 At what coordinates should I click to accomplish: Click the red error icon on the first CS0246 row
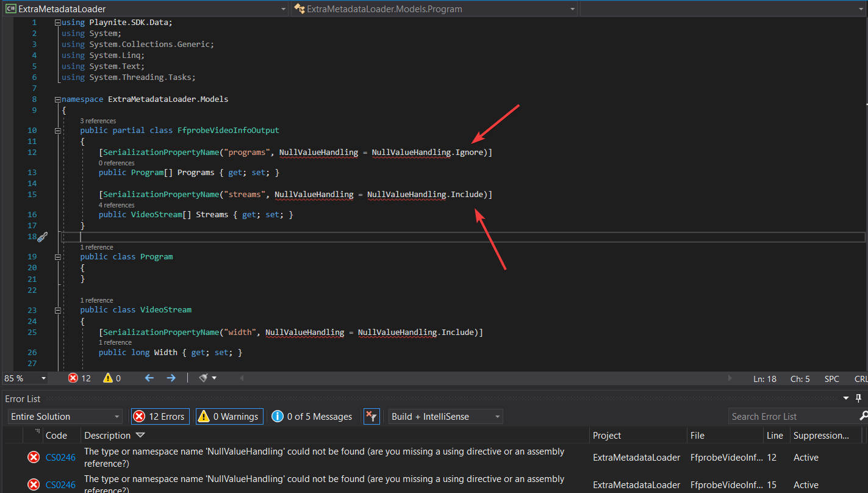(34, 456)
